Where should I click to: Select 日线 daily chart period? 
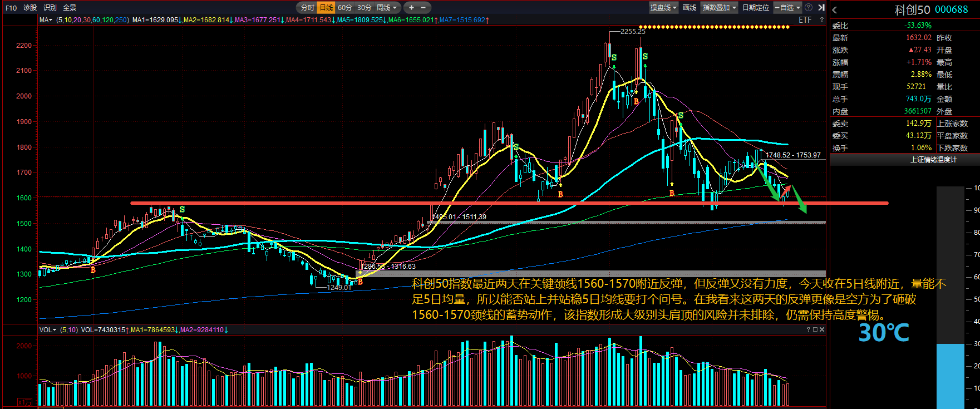point(326,8)
